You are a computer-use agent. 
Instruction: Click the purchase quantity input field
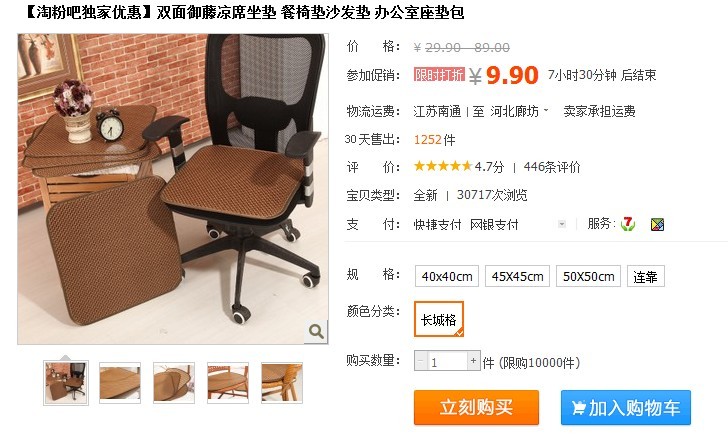447,361
